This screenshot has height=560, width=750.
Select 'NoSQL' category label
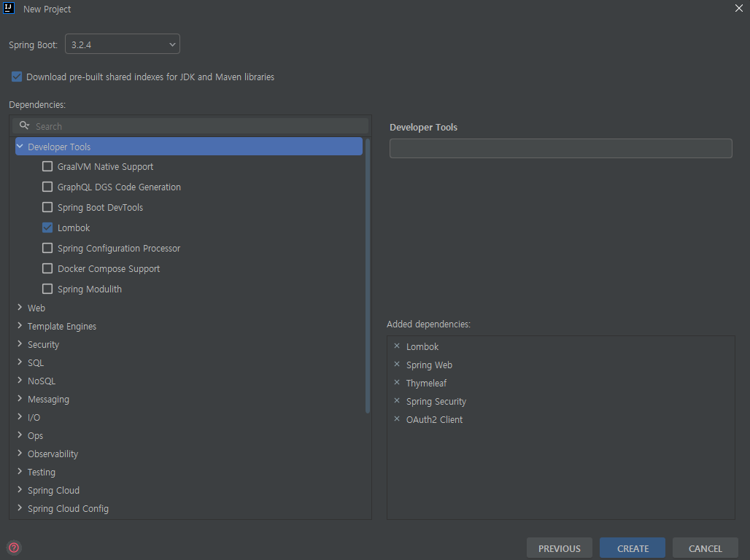pos(41,381)
